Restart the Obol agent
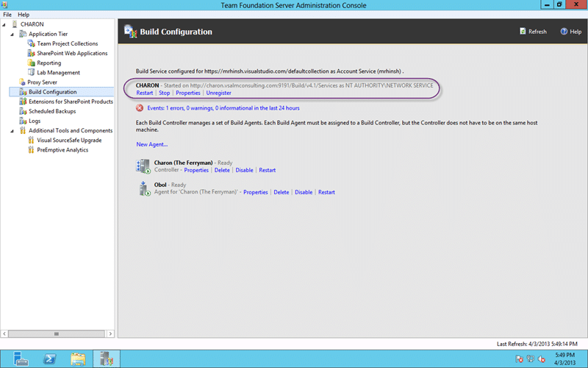This screenshot has height=368, width=588. point(326,192)
